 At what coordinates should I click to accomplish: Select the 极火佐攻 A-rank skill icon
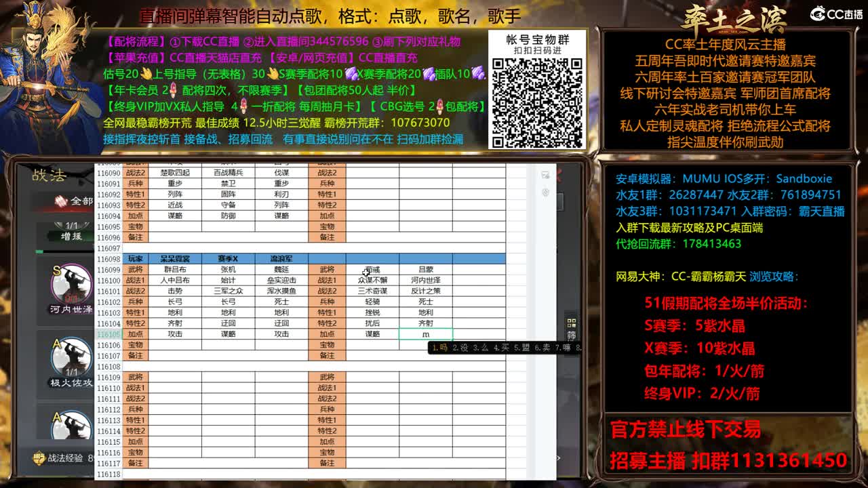coord(71,357)
